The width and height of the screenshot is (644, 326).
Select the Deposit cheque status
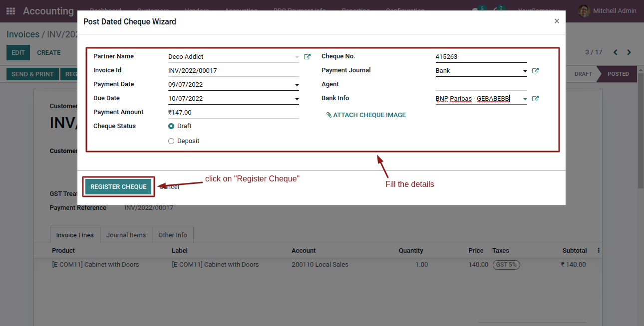(171, 141)
